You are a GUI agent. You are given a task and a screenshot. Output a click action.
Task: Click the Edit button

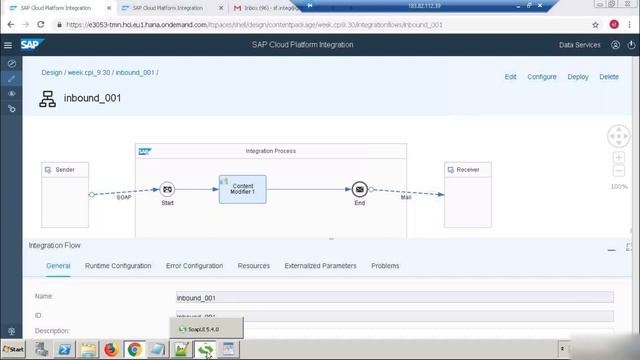click(510, 77)
